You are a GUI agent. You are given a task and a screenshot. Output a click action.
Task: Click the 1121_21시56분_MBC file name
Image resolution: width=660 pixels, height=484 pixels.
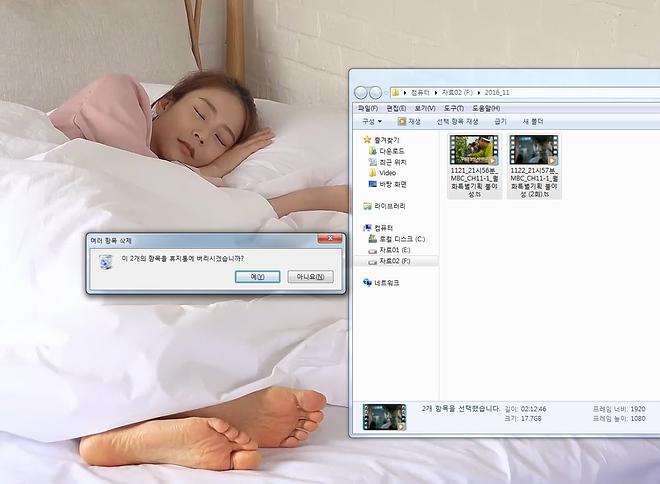[x=474, y=182]
